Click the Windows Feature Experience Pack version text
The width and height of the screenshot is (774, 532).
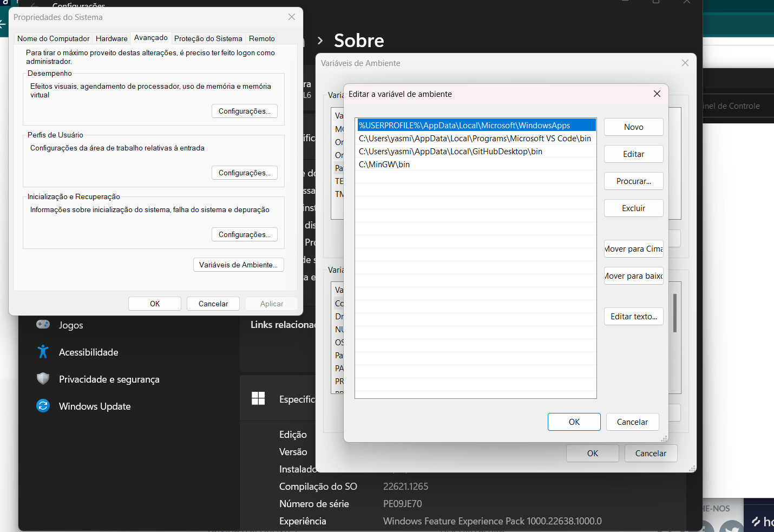[492, 521]
